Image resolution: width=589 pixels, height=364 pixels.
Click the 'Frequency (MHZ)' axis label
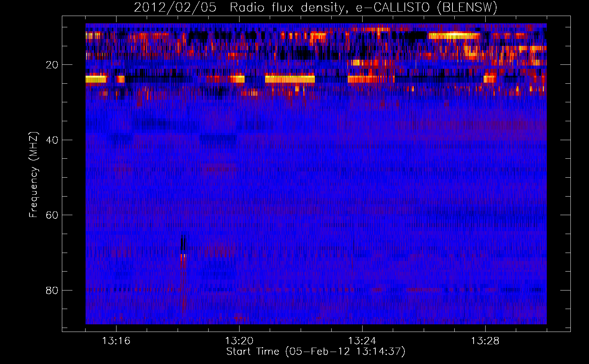coord(33,175)
